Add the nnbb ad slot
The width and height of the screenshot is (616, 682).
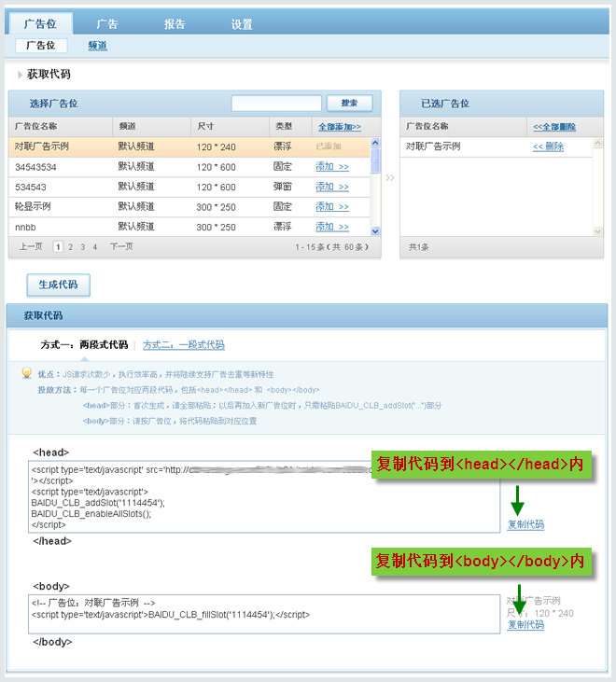tap(332, 227)
